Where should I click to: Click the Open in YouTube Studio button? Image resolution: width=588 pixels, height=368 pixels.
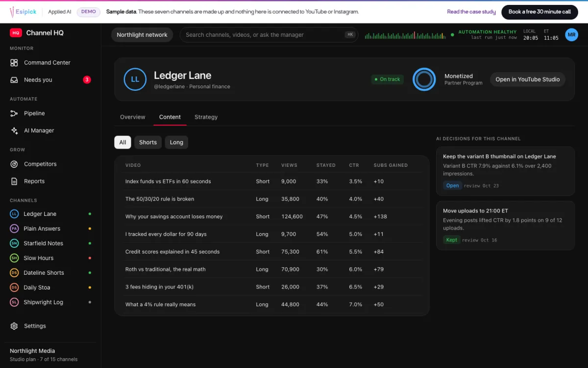[x=528, y=79]
